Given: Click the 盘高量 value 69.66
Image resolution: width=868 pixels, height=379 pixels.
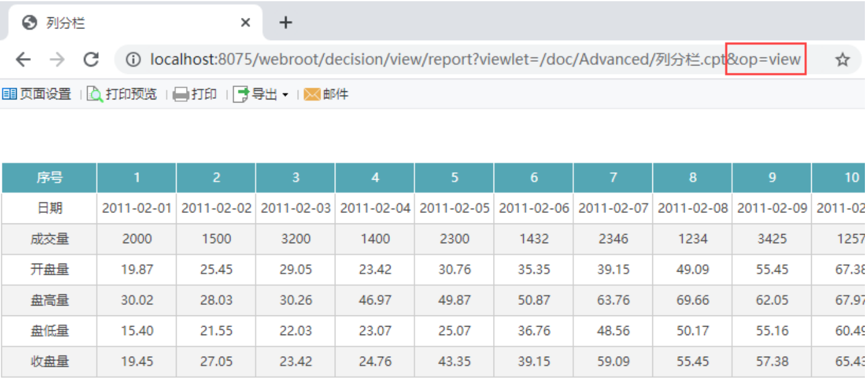Looking at the screenshot, I should click(x=693, y=301).
